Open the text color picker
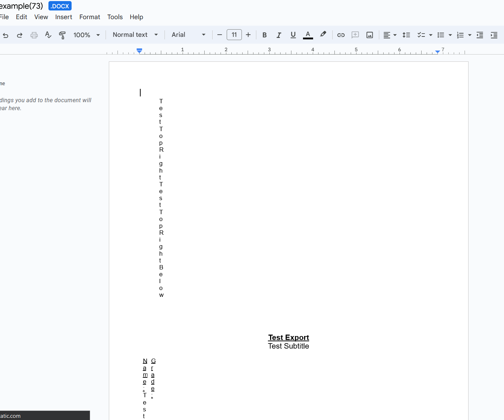The height and width of the screenshot is (420, 504). [308, 35]
